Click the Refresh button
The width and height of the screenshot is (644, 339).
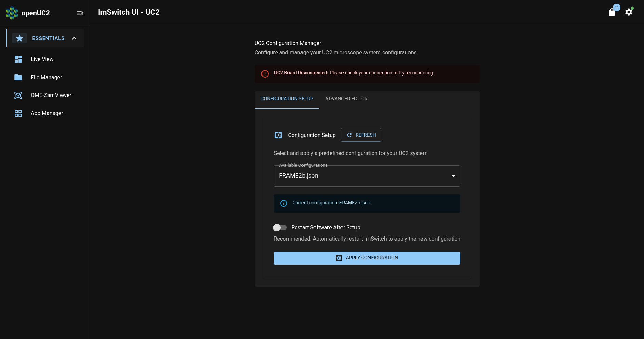click(361, 135)
